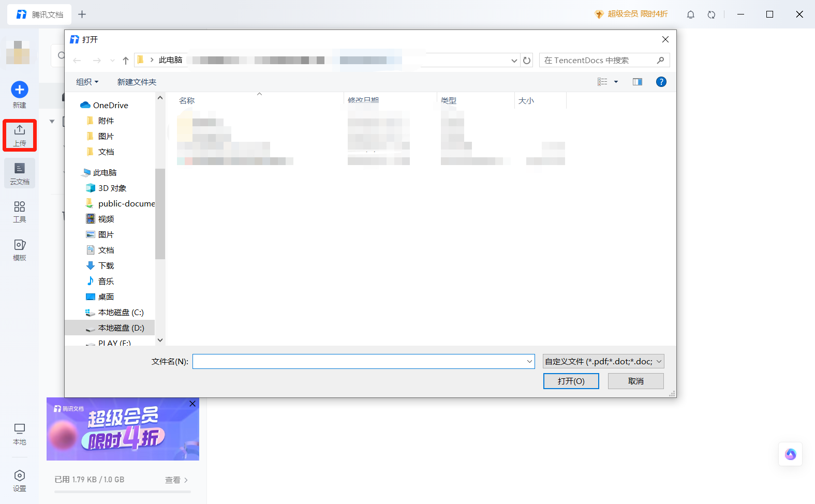The height and width of the screenshot is (504, 815).
Task: Expand the address bar path dropdown
Action: click(x=514, y=61)
